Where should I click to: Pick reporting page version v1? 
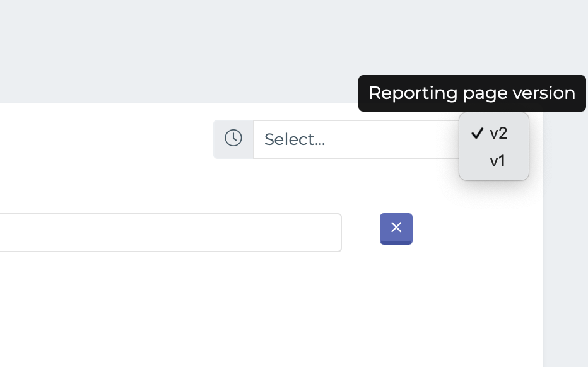(494, 161)
